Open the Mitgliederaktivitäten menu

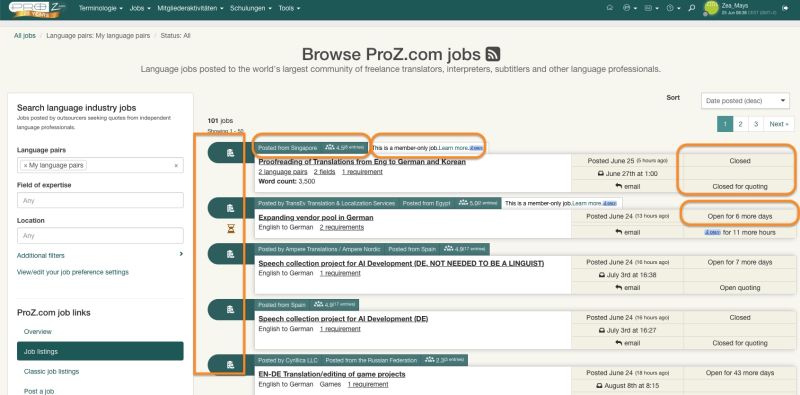[x=190, y=9]
